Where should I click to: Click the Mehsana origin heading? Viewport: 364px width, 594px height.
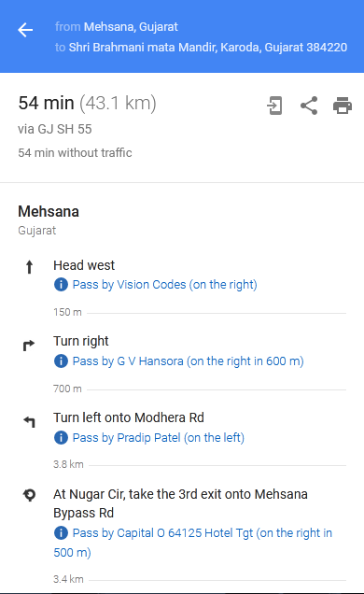click(x=49, y=211)
